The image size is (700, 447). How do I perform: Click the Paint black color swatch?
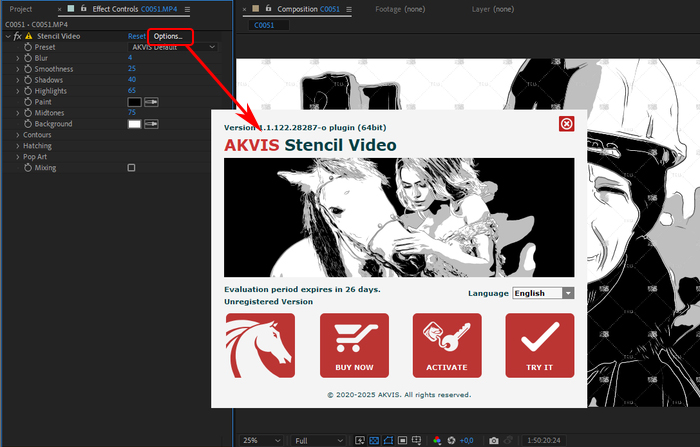[134, 102]
